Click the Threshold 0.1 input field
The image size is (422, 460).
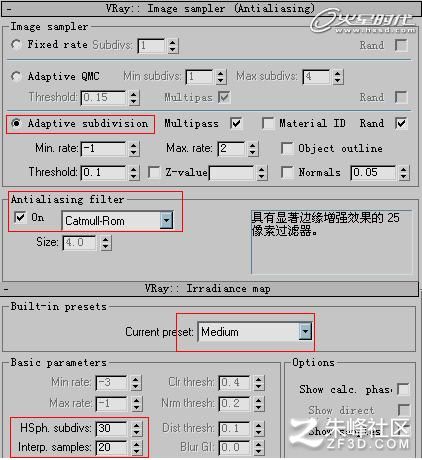click(x=103, y=173)
